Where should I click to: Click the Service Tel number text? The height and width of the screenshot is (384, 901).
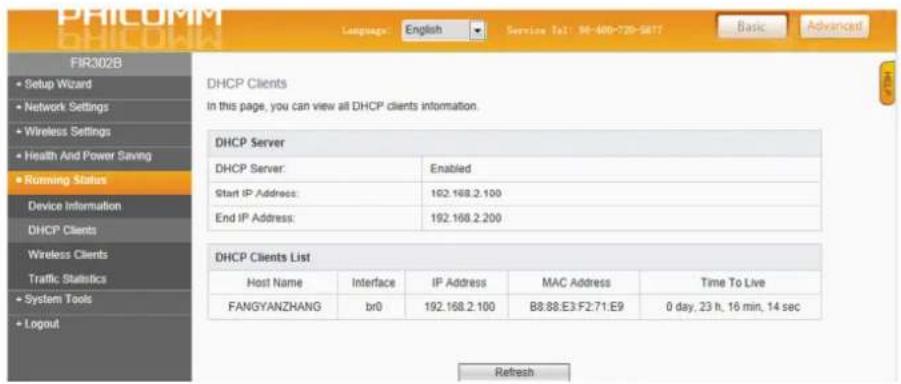click(584, 29)
